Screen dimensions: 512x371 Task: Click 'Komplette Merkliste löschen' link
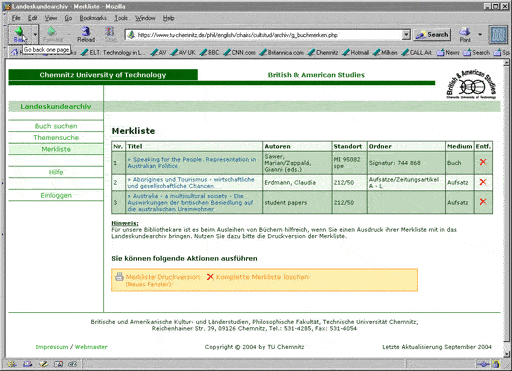coord(262,277)
